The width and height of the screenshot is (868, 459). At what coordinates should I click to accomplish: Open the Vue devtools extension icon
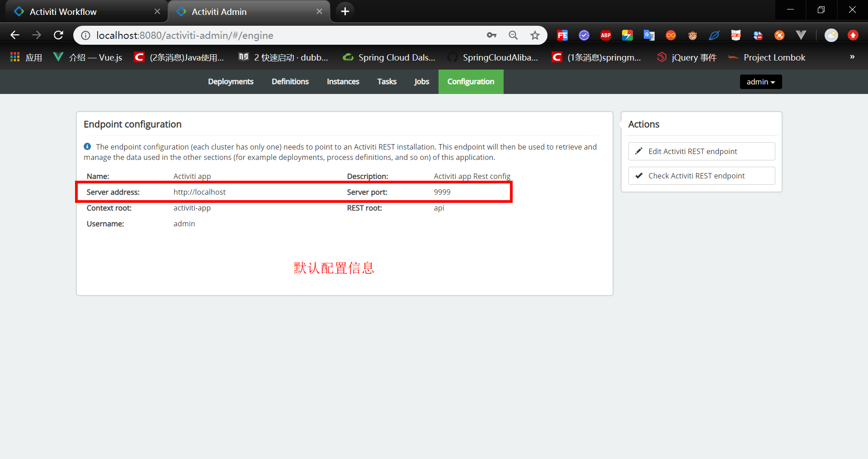pos(801,35)
